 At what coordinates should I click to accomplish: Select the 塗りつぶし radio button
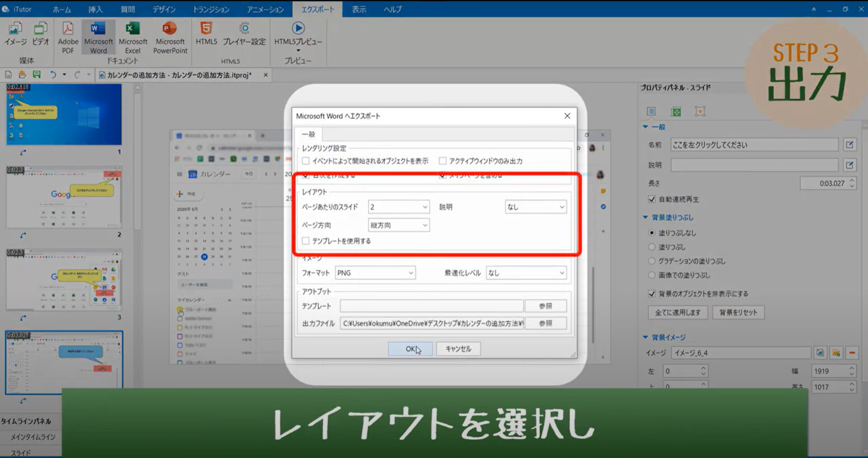(651, 247)
